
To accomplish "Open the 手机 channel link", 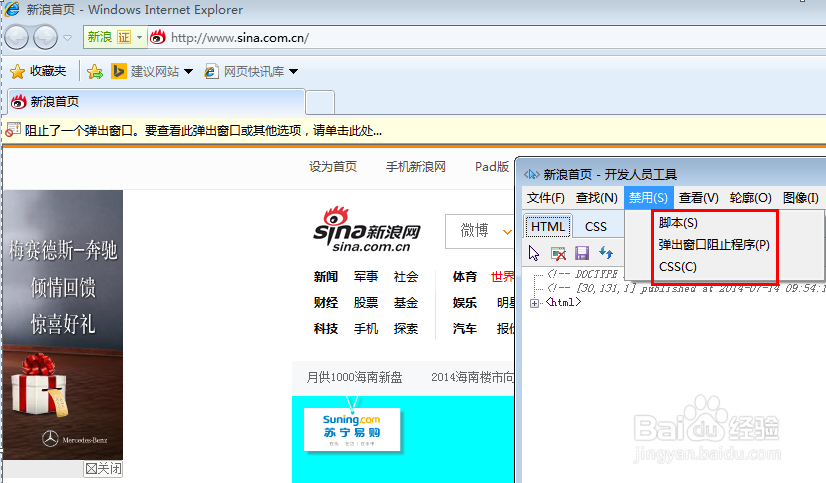I will pos(366,329).
